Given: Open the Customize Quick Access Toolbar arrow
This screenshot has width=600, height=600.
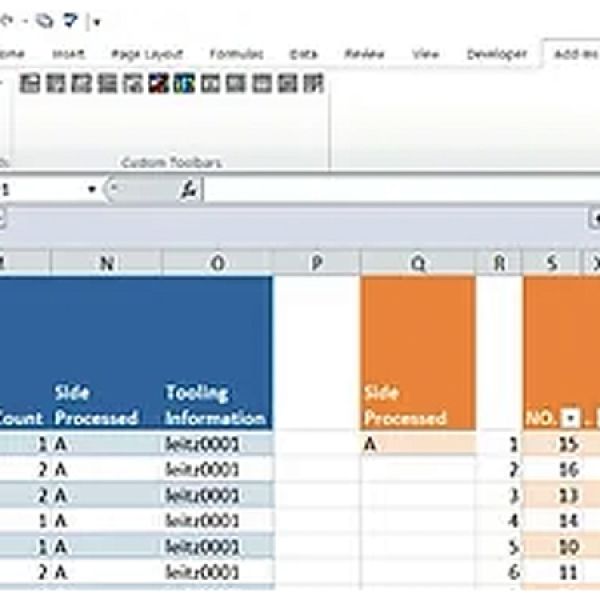Looking at the screenshot, I should (96, 20).
